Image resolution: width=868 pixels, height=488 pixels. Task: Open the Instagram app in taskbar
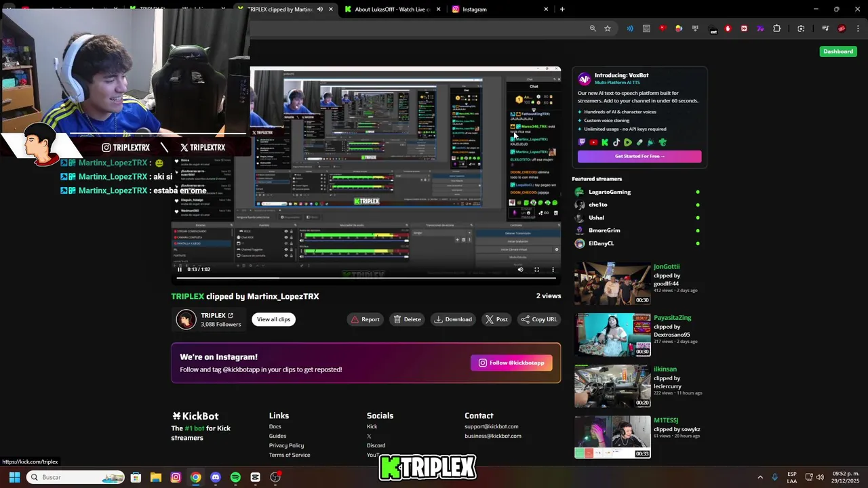(x=176, y=477)
